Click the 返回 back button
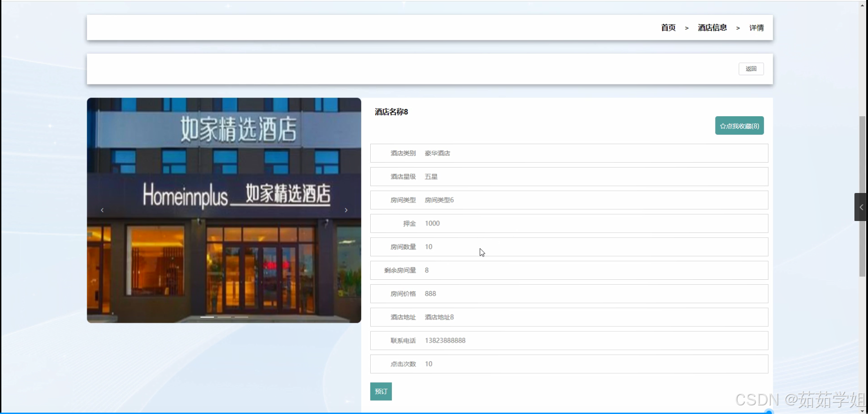 [x=751, y=69]
